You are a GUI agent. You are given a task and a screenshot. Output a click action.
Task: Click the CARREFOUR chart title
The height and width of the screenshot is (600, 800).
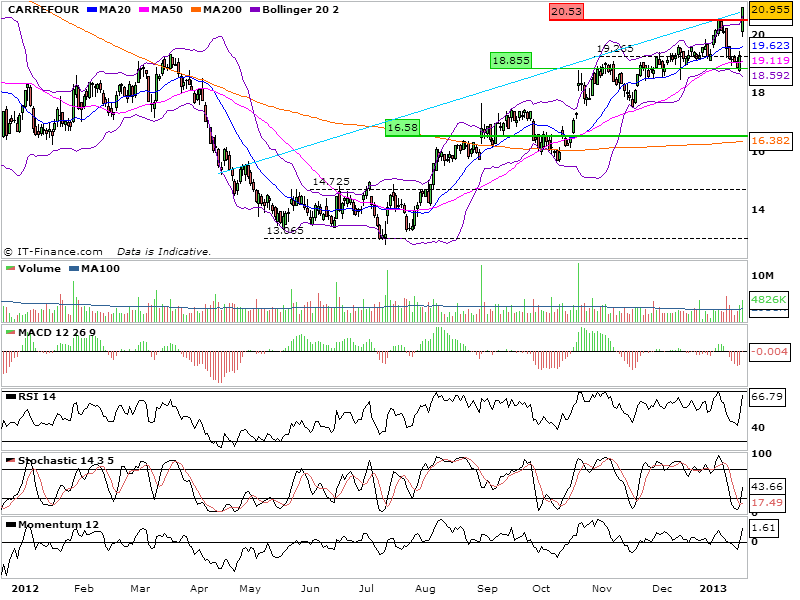point(43,10)
